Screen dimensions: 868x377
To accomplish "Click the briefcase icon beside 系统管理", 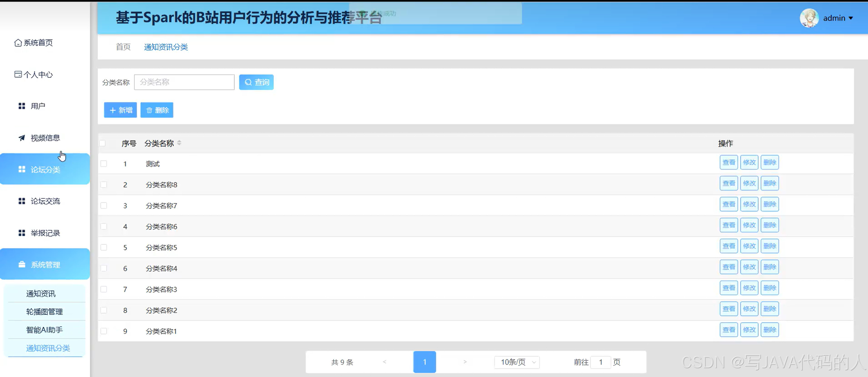I will point(22,265).
